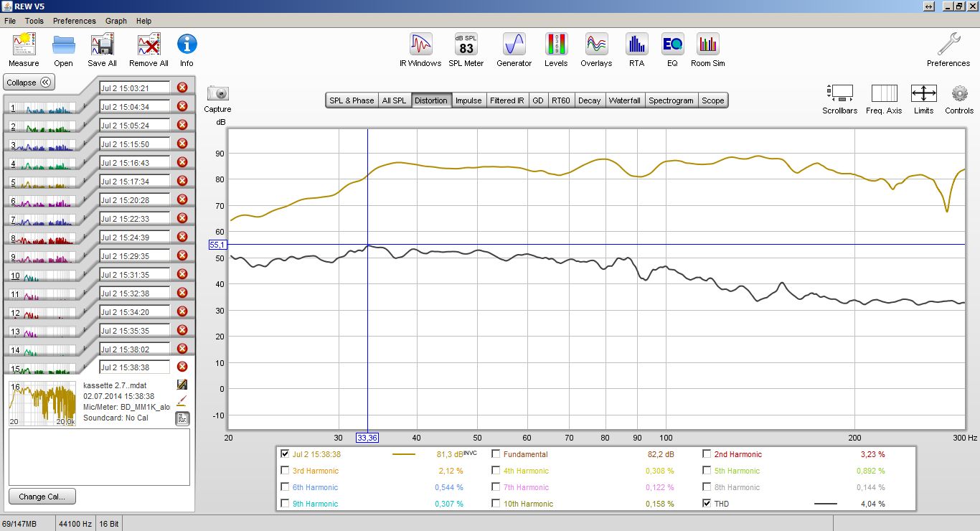Viewport: 980px width, 531px height.
Task: Enable the 6th Harmonic checkbox
Action: [286, 487]
